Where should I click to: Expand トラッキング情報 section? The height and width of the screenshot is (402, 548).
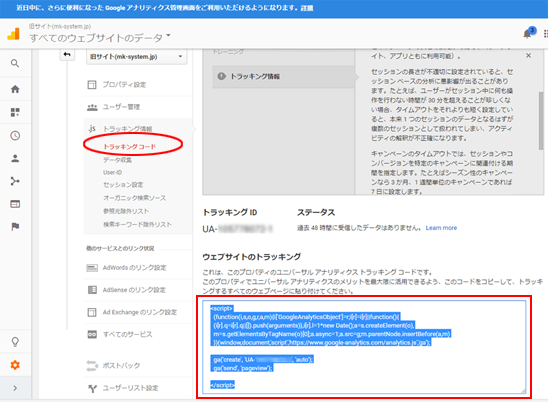pos(127,129)
